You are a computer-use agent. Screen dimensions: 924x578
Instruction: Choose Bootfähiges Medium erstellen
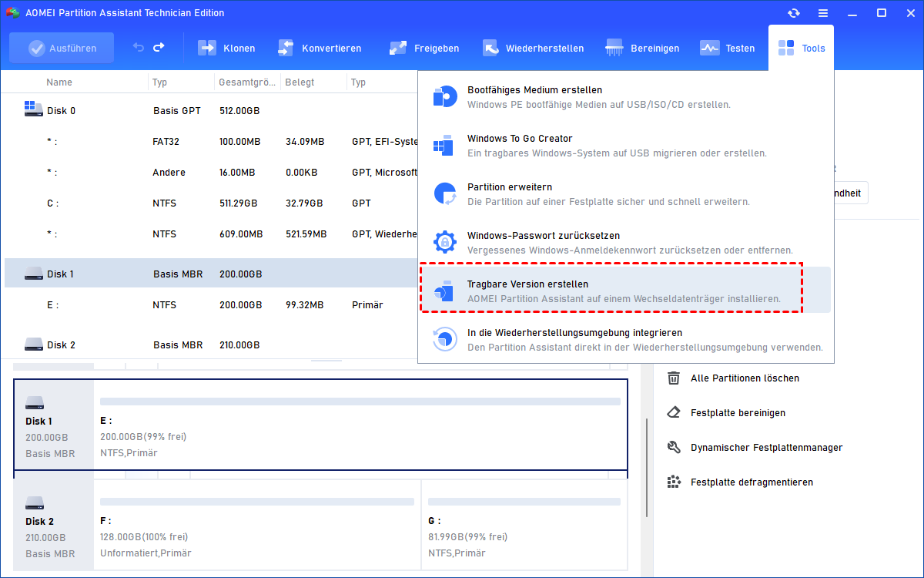coord(534,90)
